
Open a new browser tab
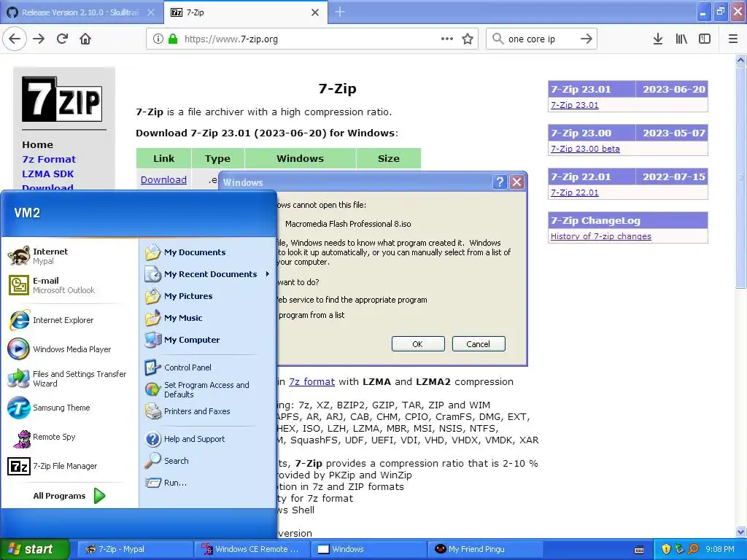pyautogui.click(x=340, y=12)
